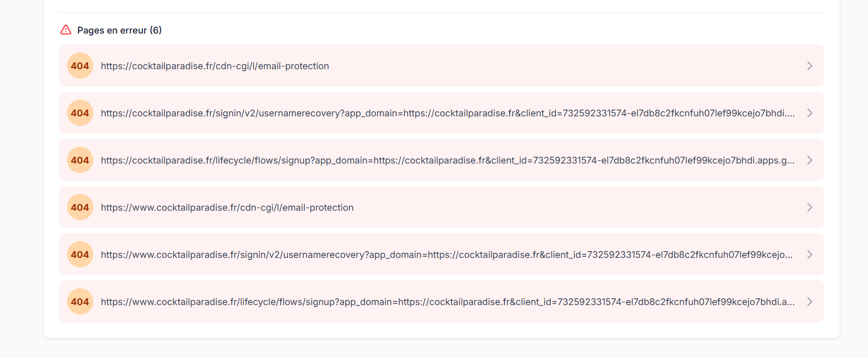Expand chevron on www.cocktailparadise.fr email-protection row
The height and width of the screenshot is (358, 868).
pos(809,207)
